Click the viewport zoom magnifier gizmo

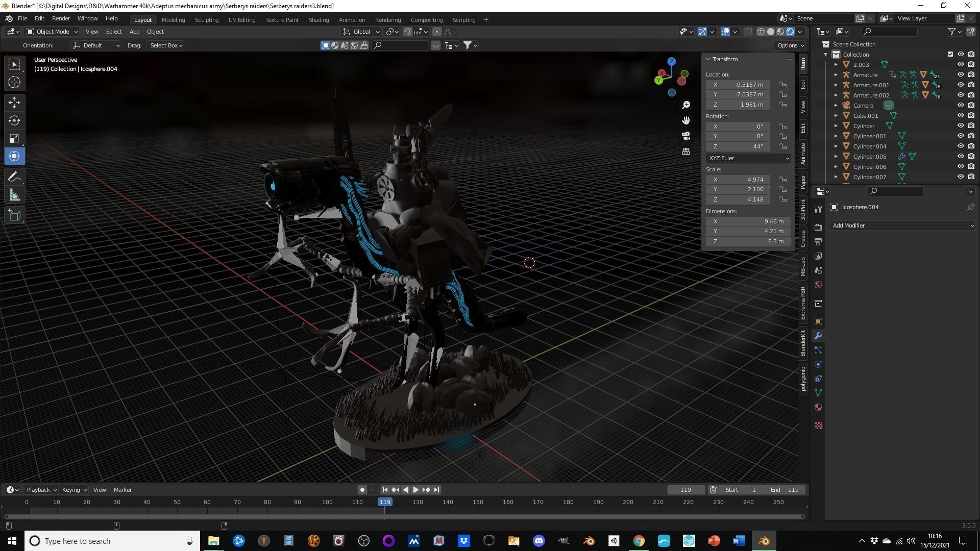tap(686, 105)
